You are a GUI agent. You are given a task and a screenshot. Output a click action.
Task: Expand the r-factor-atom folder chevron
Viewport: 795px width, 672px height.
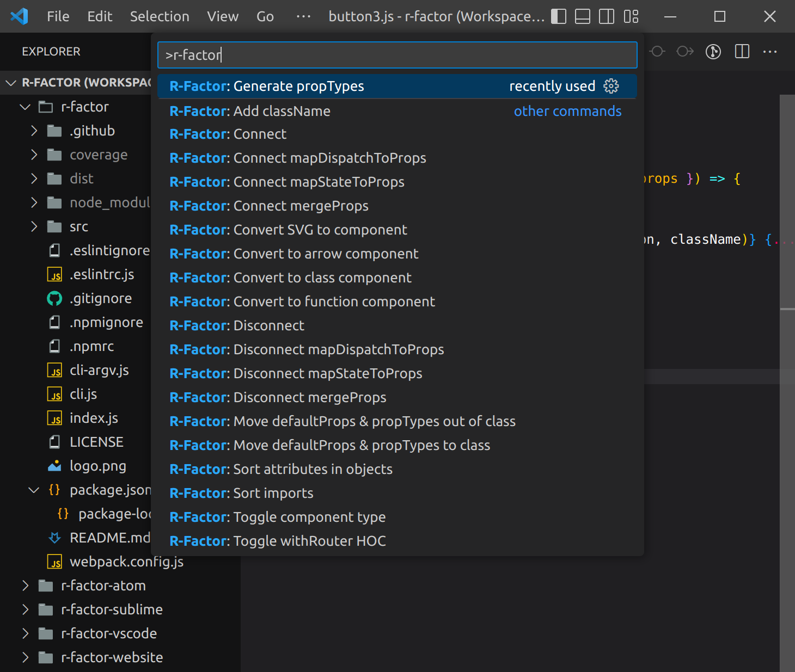(x=25, y=585)
